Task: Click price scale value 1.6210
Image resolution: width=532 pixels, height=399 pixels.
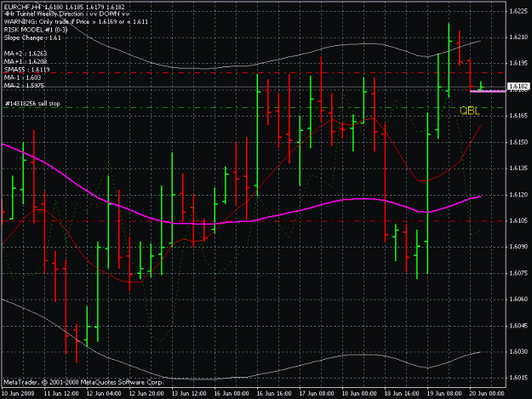Action: 518,37
